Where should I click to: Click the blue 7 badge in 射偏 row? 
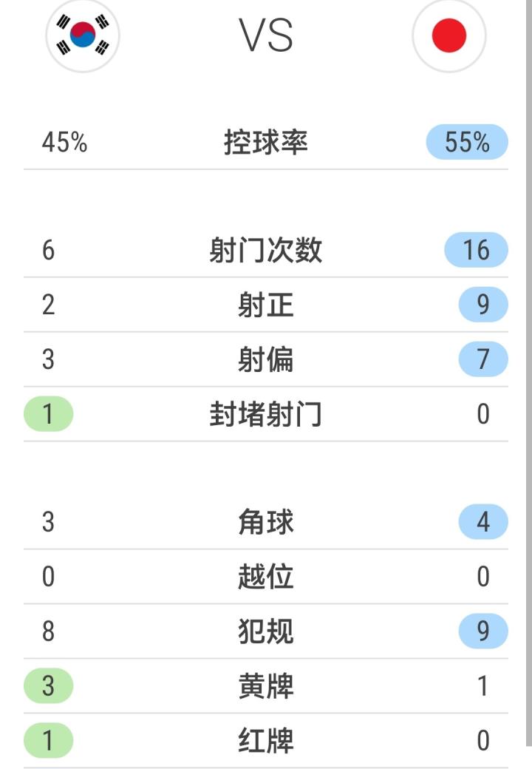point(482,359)
